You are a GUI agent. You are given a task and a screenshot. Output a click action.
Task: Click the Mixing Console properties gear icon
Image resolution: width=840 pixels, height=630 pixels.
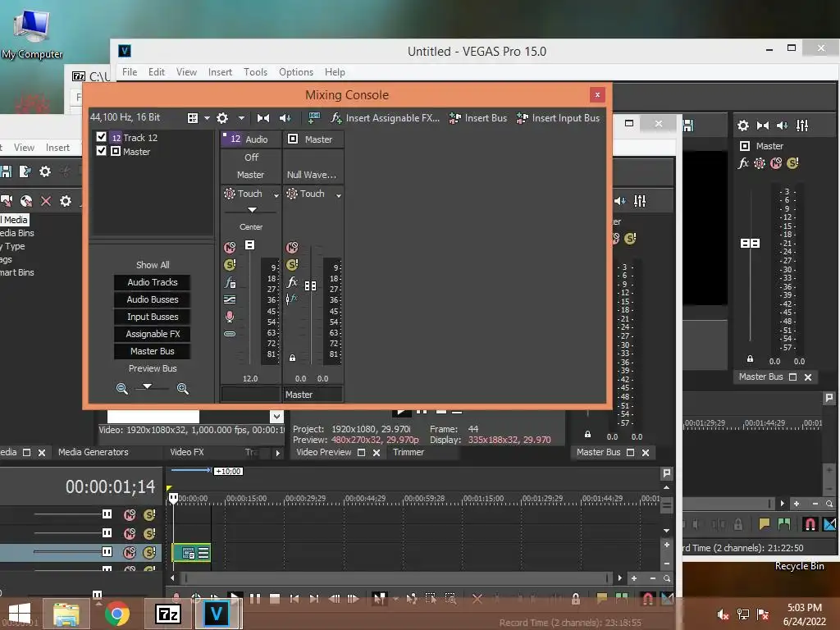(x=221, y=118)
